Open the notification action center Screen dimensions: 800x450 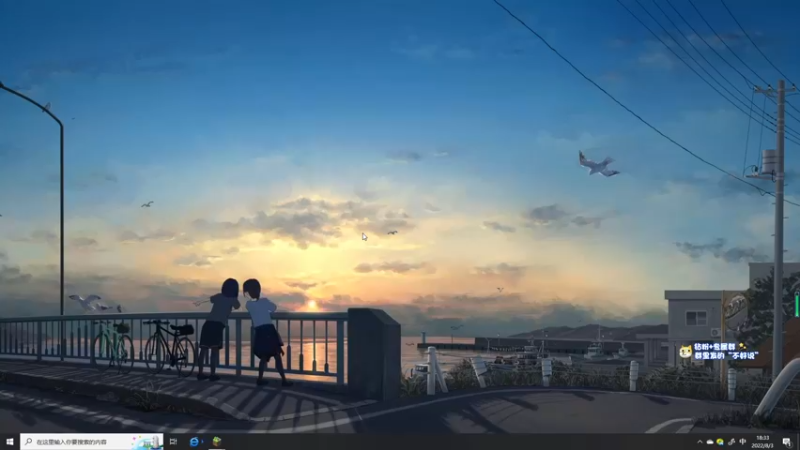787,442
